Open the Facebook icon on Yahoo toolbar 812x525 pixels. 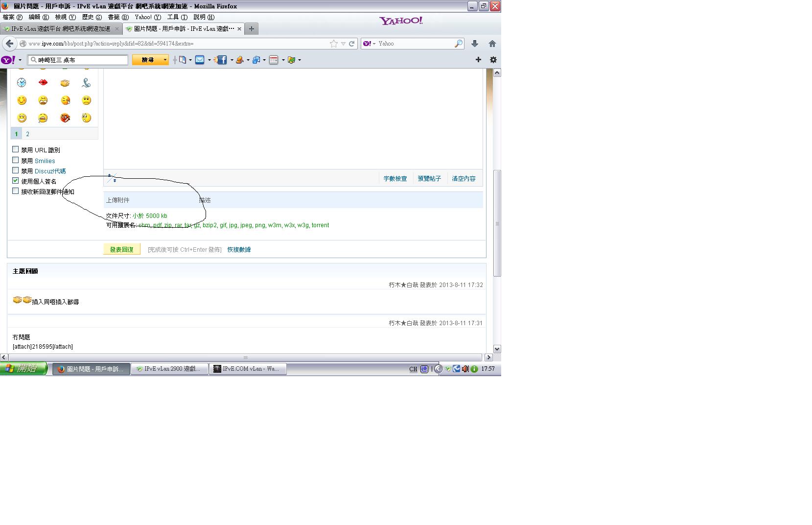pos(221,60)
